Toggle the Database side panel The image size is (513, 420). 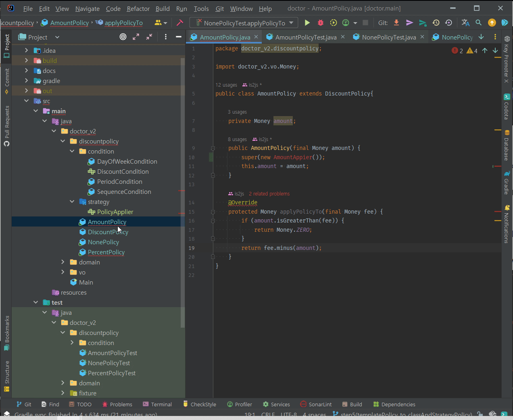pyautogui.click(x=507, y=146)
